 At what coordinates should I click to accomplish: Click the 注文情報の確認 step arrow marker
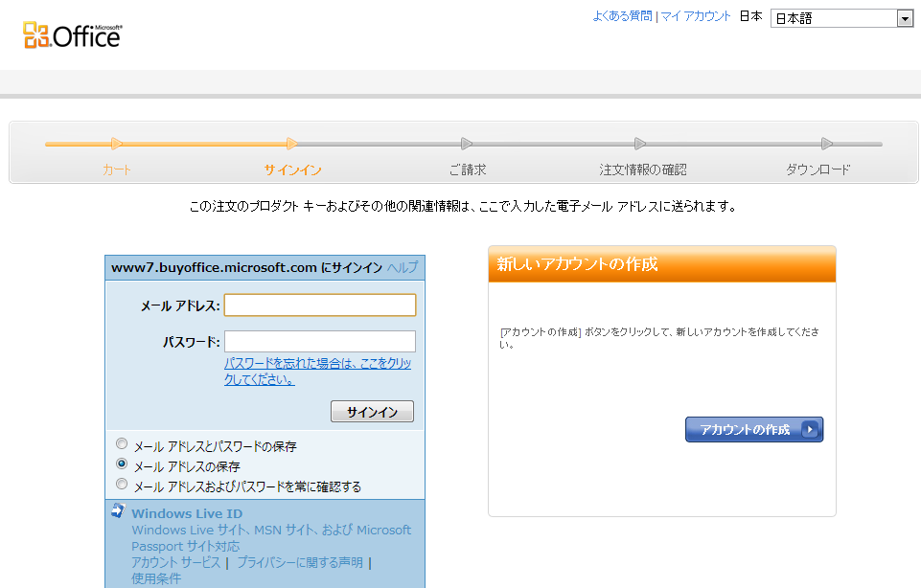[640, 144]
